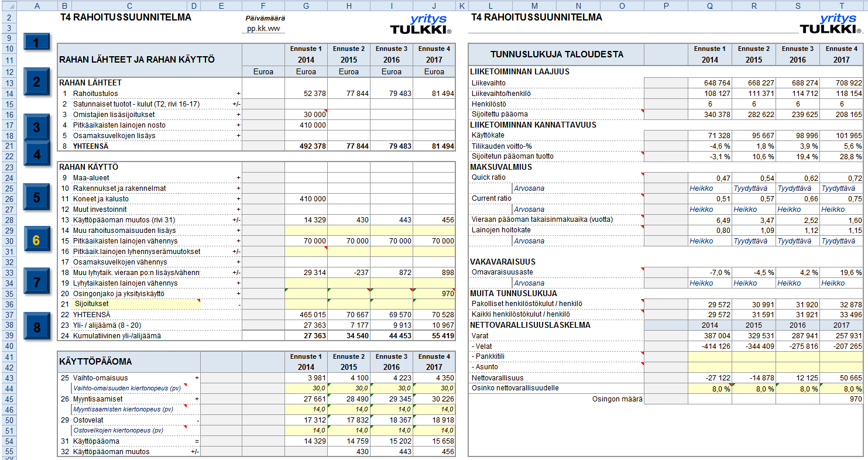Select RAHAN LÄHTEET JA RAHAN KÄYTTÖ header
The image size is (868, 460).
(x=150, y=60)
